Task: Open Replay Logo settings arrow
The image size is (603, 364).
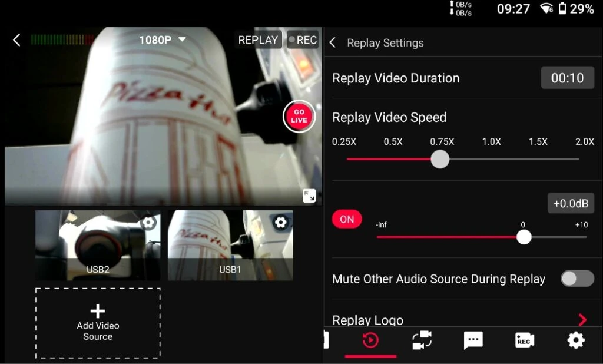Action: tap(582, 319)
